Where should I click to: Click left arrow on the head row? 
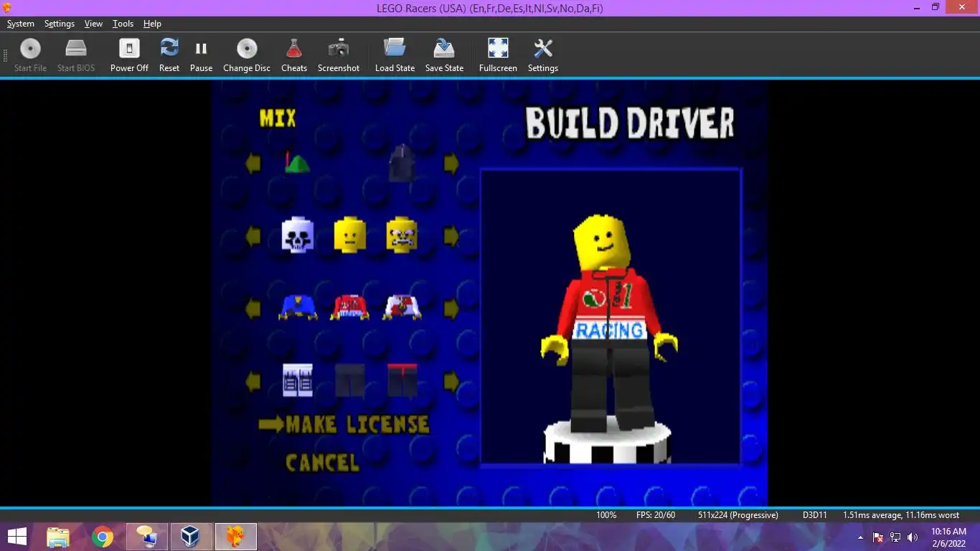click(x=253, y=235)
